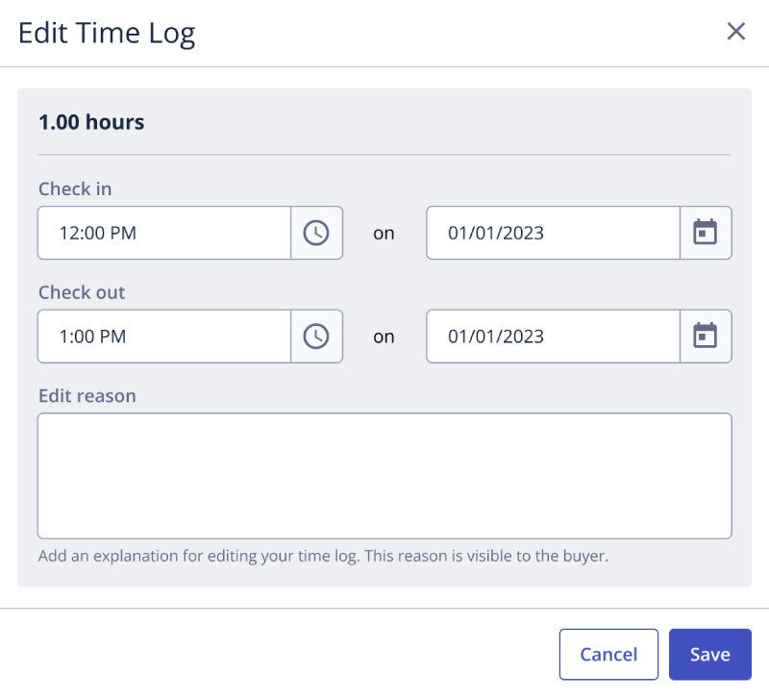Open the Check in date calendar icon
Screen dimensions: 769x700
706,233
